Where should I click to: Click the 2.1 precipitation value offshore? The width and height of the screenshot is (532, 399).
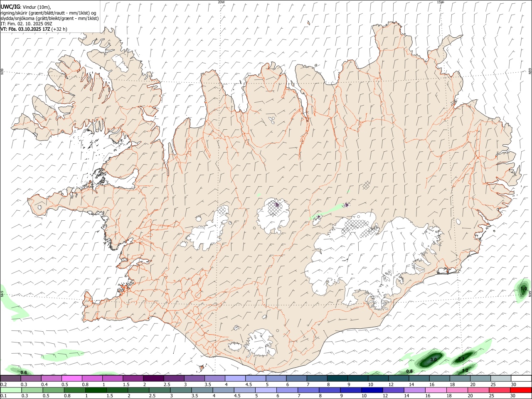click(x=461, y=359)
